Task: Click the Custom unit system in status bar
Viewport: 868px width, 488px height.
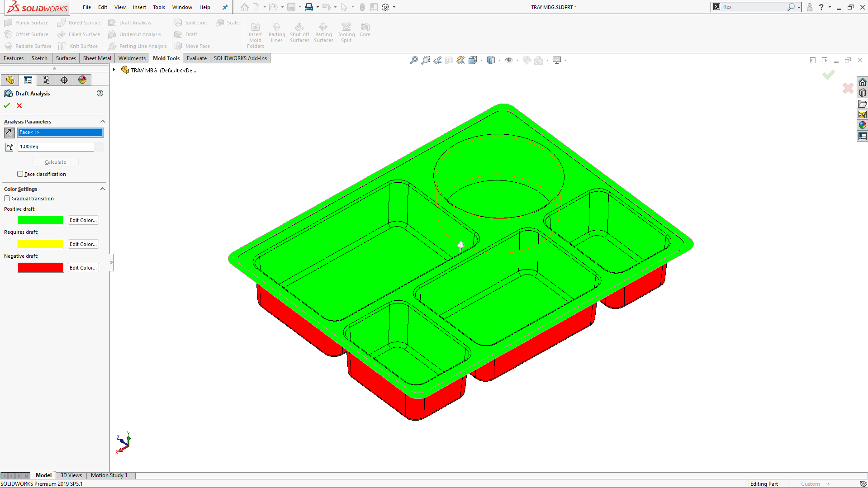Action: point(810,484)
